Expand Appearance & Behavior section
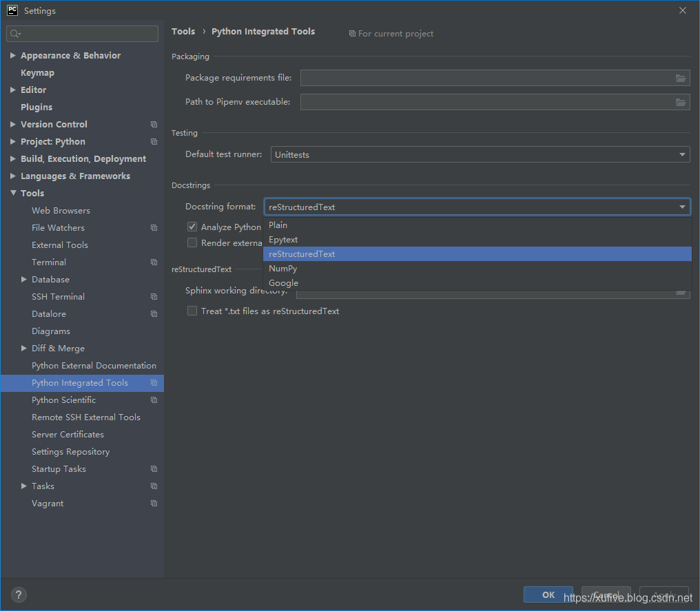700x611 pixels. pyautogui.click(x=13, y=55)
